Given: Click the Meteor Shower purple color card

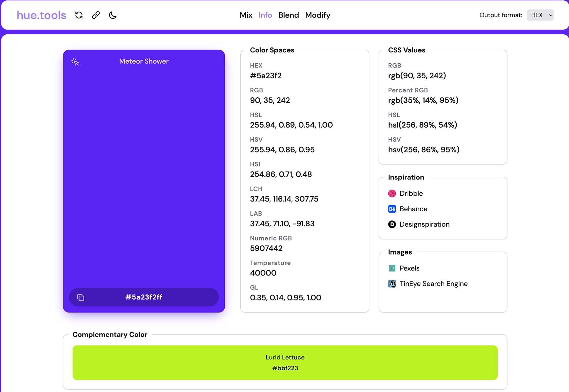Looking at the screenshot, I should point(144,171).
